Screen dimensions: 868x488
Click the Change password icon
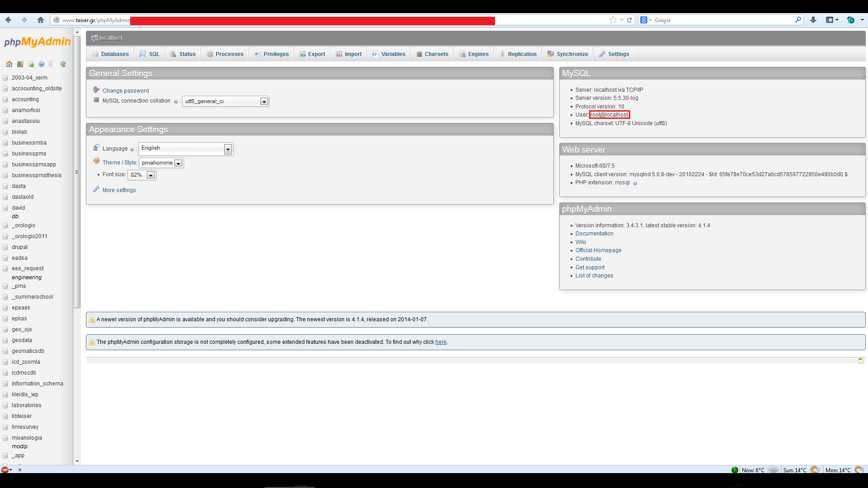[96, 90]
